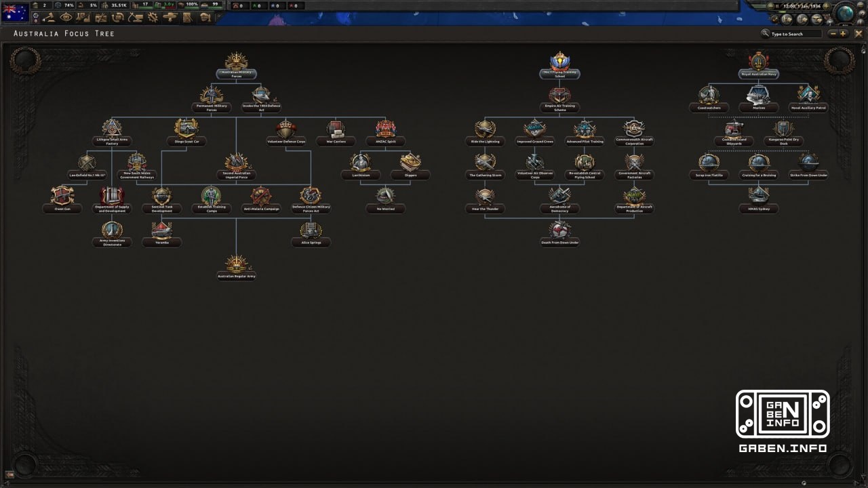Select the Aerodrome of Democracy focus
Viewport: 868px width, 488px height.
click(559, 200)
